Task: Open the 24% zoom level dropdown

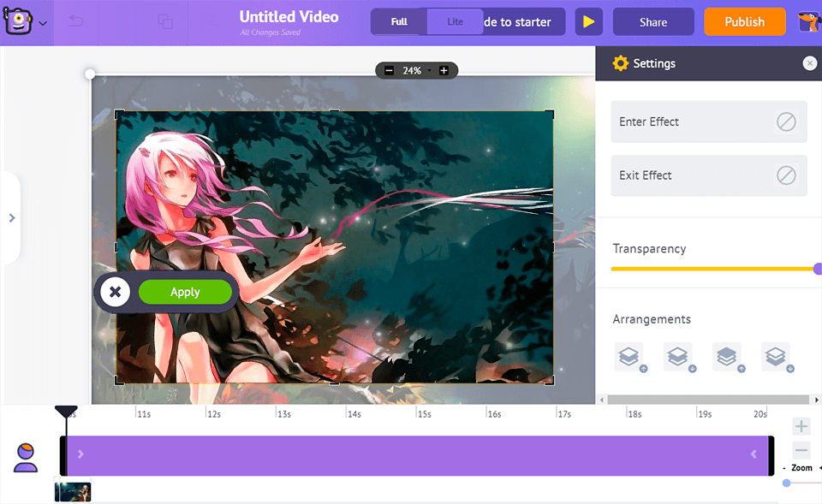Action: click(x=417, y=70)
